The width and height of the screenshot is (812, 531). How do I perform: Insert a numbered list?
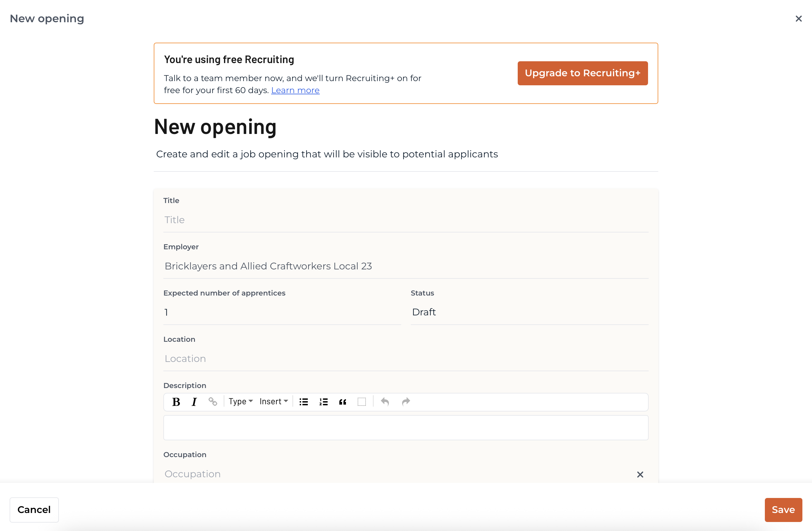click(x=323, y=402)
